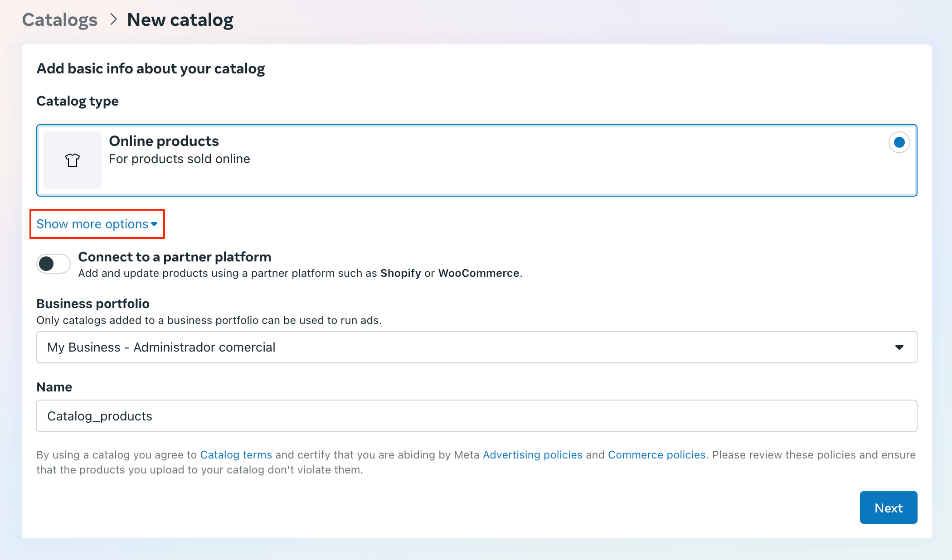Go back to Catalogs breadcrumb

click(60, 20)
